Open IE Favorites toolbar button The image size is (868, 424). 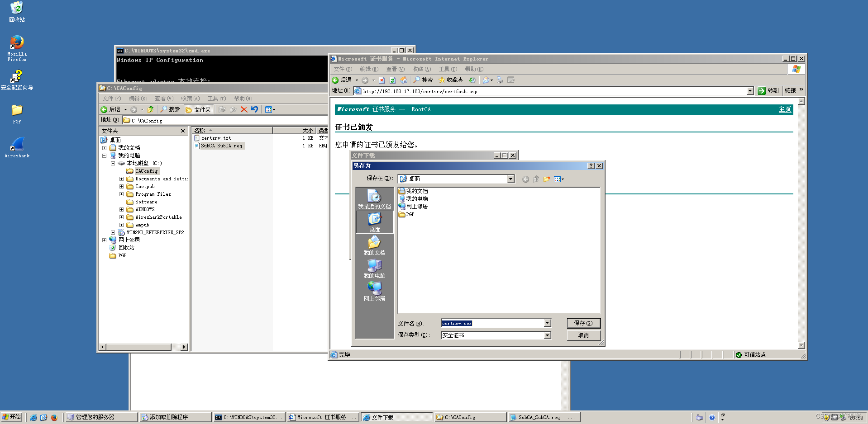[451, 80]
